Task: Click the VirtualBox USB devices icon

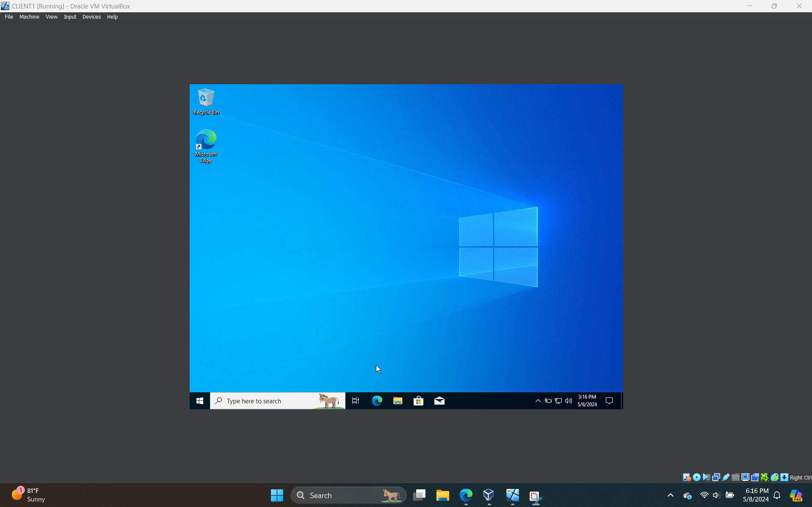Action: pos(726,477)
